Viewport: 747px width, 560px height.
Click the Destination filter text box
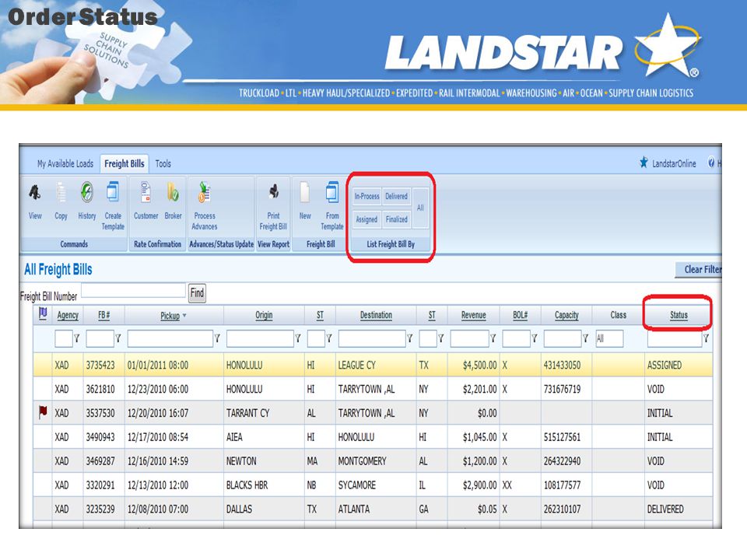coord(372,338)
